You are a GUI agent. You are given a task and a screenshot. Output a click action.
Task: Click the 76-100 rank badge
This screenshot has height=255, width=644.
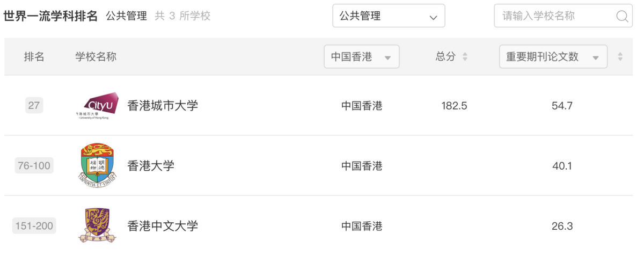(x=34, y=166)
